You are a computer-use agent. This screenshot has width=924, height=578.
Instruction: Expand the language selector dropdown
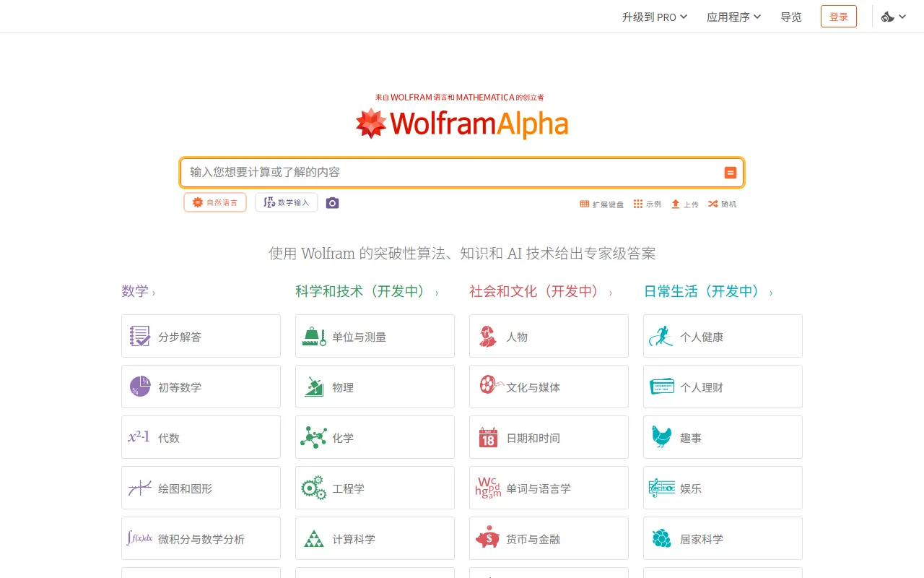893,16
